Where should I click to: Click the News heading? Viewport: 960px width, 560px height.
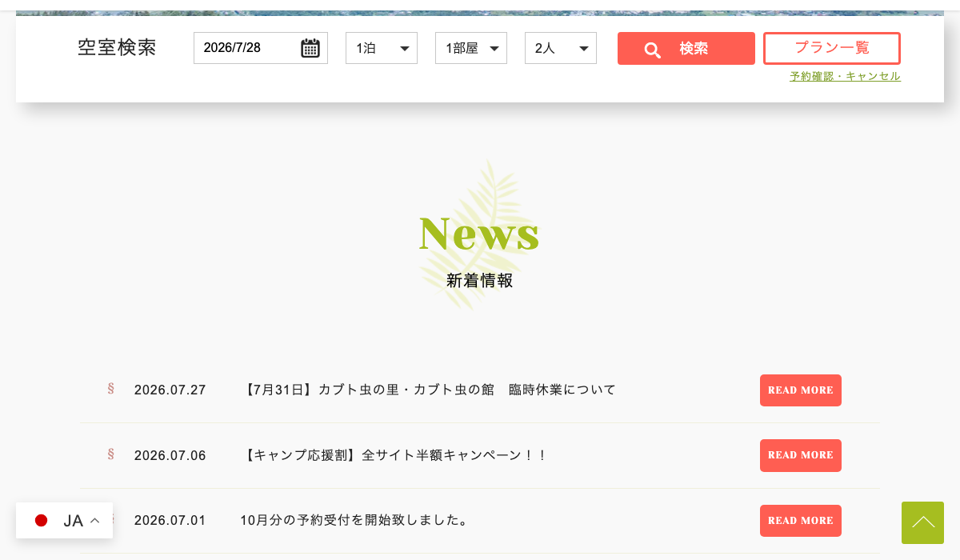pyautogui.click(x=479, y=234)
